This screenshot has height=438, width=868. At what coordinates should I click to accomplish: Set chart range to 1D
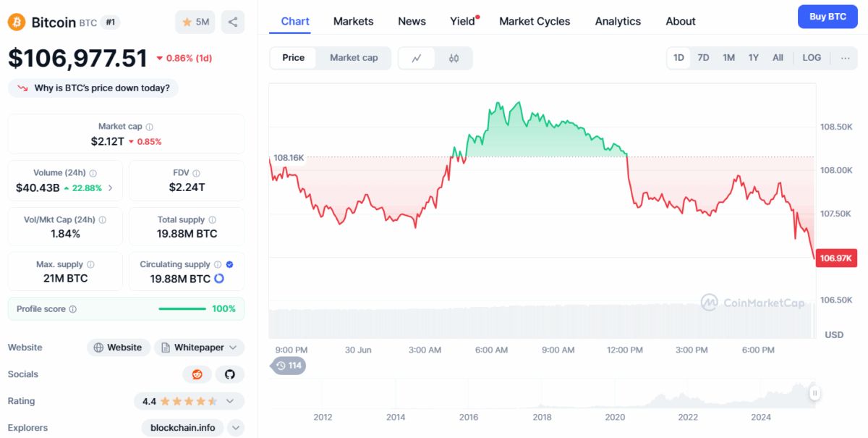678,58
